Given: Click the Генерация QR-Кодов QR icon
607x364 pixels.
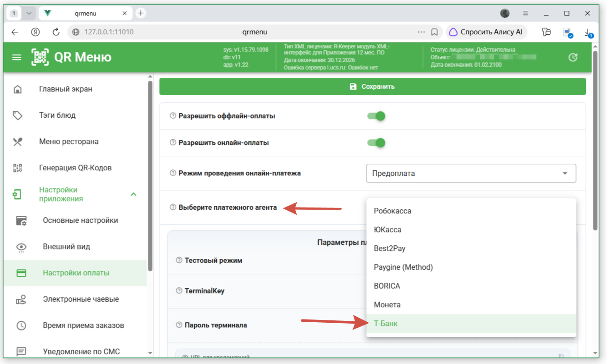Looking at the screenshot, I should point(17,168).
